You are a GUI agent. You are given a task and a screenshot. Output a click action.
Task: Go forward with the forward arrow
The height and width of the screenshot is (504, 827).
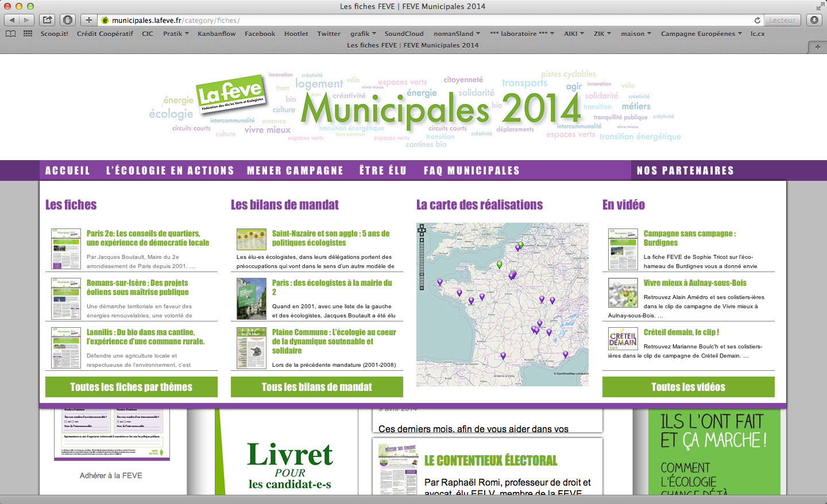[26, 20]
